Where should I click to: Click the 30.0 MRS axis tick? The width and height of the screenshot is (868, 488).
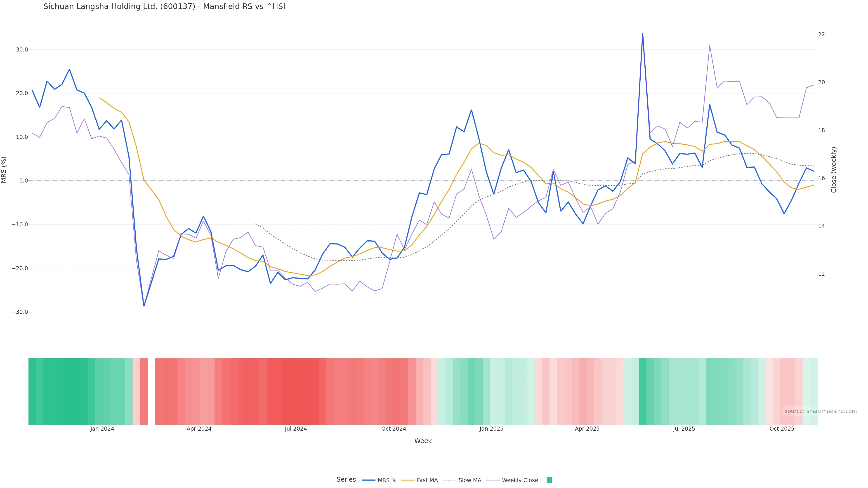point(22,49)
